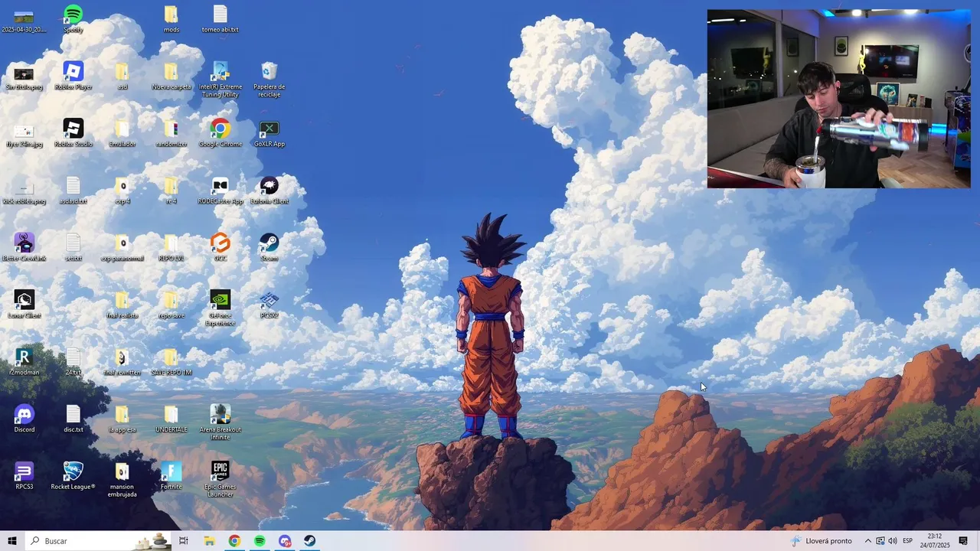Click the Buscar taskbar search box
Screen dimensions: 980x551
[x=99, y=541]
